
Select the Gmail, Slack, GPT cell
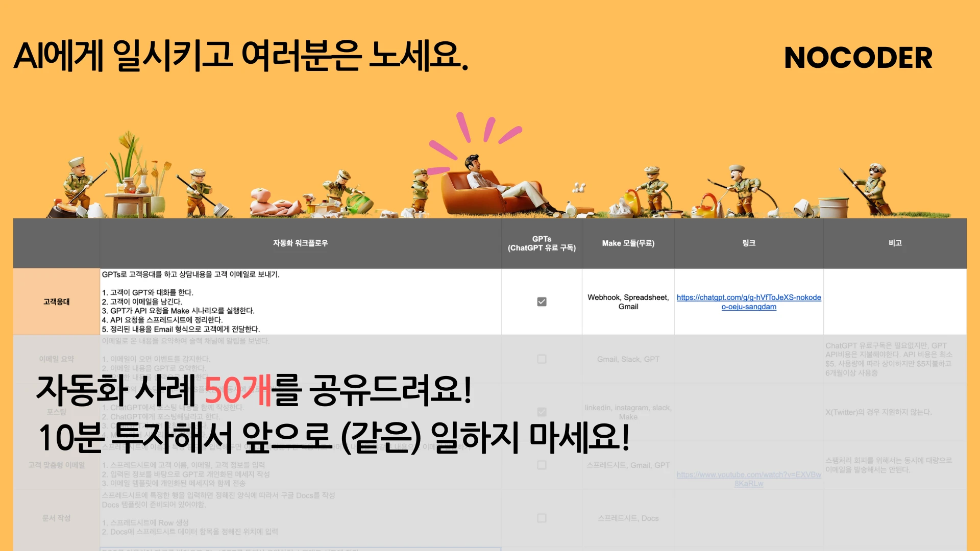click(x=628, y=359)
